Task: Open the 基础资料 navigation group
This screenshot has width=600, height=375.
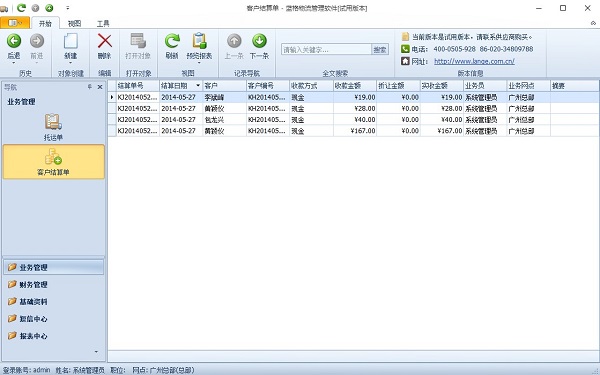Action: pyautogui.click(x=54, y=302)
